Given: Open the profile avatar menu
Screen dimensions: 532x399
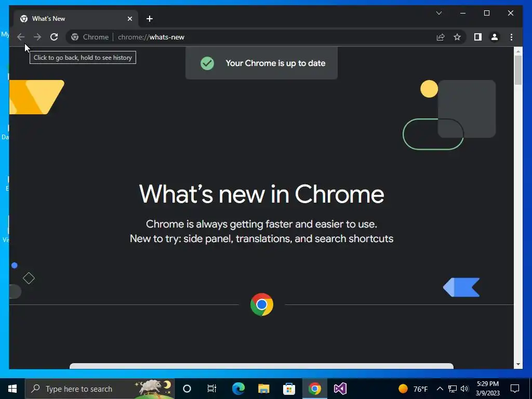Looking at the screenshot, I should click(495, 37).
